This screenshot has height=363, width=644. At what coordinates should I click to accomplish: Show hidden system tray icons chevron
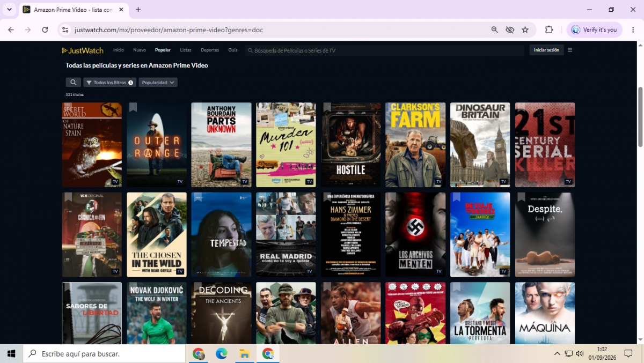[x=557, y=353]
